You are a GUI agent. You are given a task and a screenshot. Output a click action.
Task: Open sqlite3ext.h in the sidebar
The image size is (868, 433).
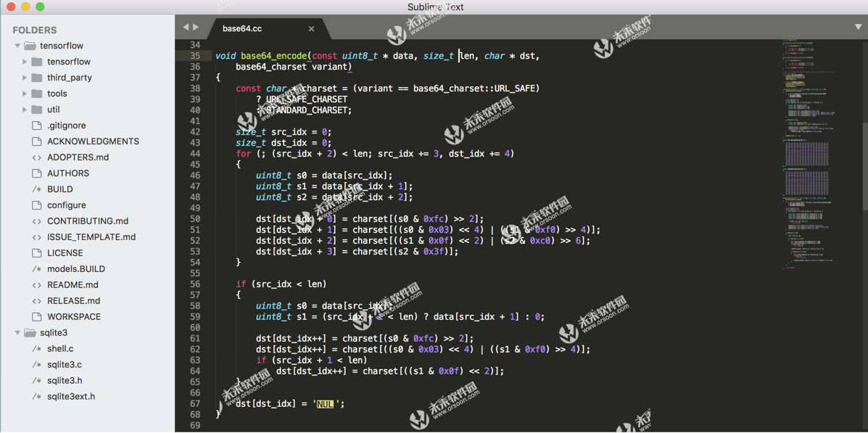click(71, 397)
